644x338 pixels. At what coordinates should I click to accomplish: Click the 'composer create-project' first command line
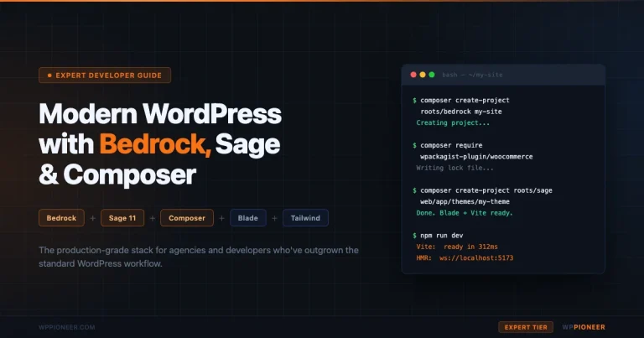click(461, 100)
